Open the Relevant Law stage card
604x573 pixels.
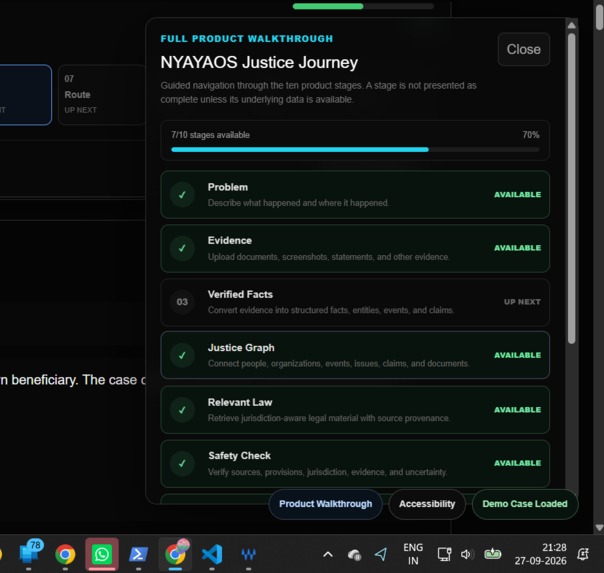coord(355,410)
